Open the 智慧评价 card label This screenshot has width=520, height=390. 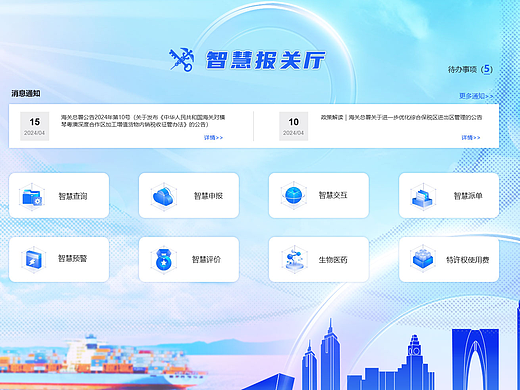206,259
